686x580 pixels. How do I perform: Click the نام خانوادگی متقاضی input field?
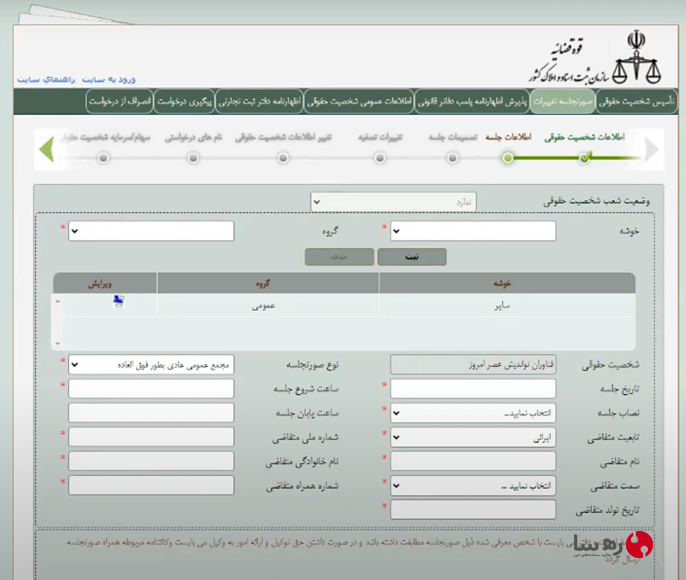(x=151, y=461)
